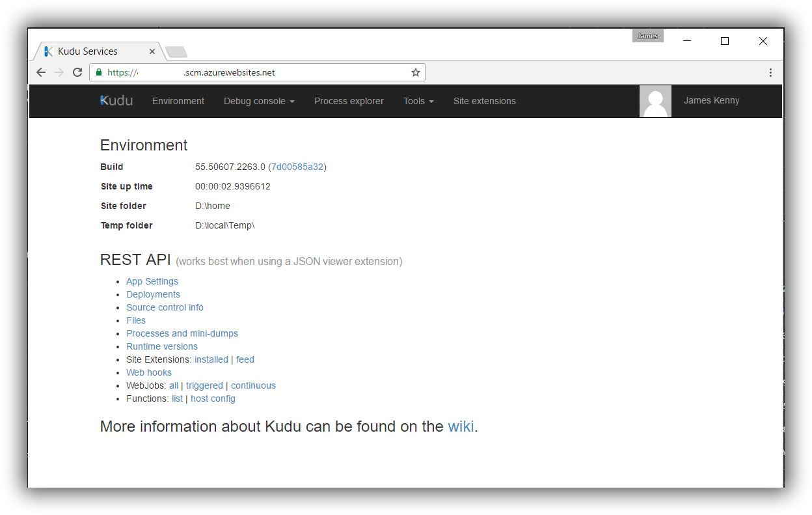Open Site Extensions feed link
812x515 pixels.
tap(245, 359)
